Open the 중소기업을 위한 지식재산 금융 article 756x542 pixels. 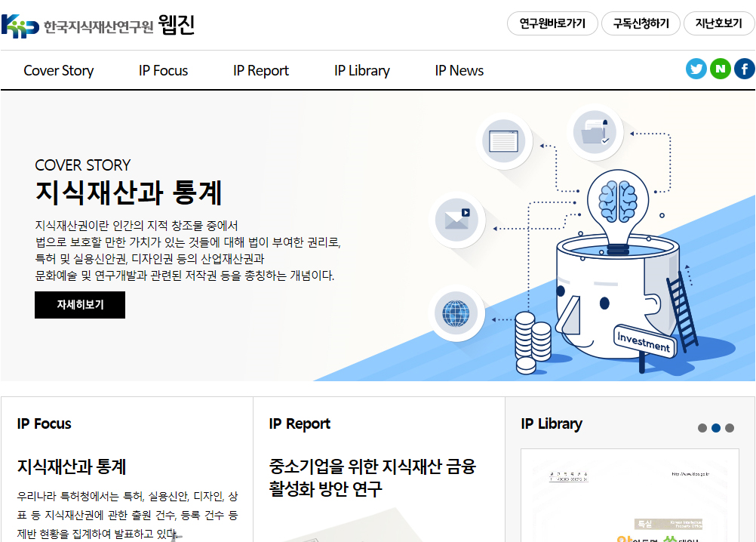coord(373,477)
